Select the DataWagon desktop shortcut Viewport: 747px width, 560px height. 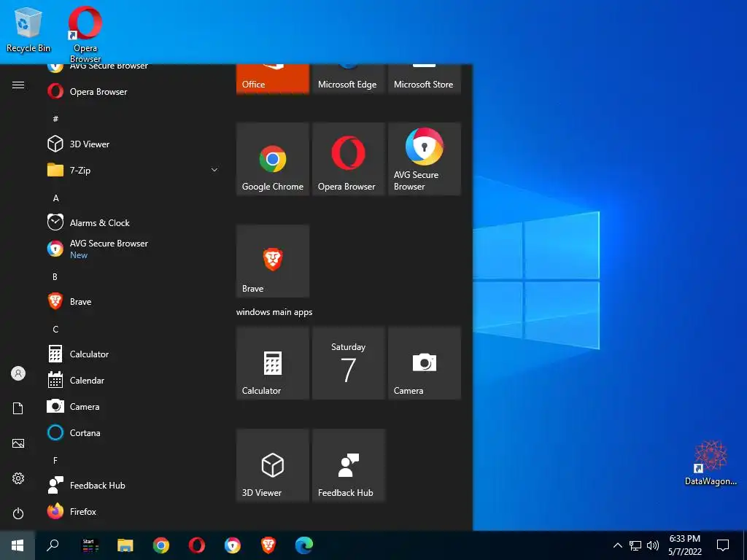coord(711,463)
